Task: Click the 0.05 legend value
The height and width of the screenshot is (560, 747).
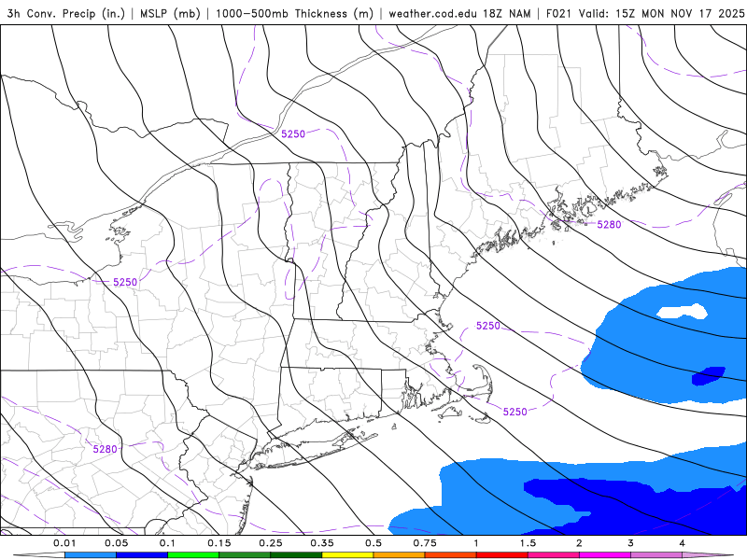Action: click(116, 543)
